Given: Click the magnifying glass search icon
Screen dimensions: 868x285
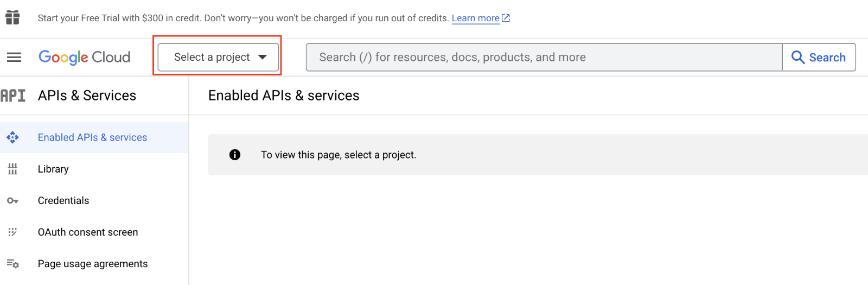Looking at the screenshot, I should (x=797, y=57).
